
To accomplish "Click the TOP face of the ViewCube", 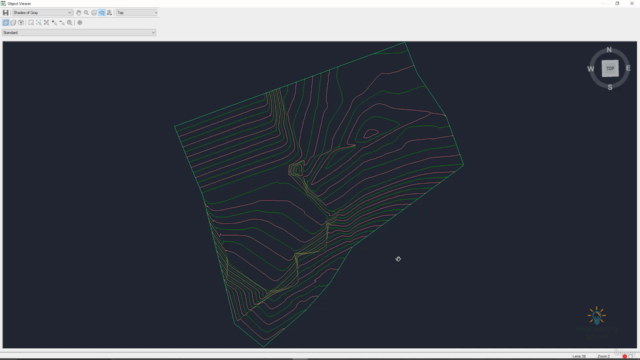I will pos(610,69).
